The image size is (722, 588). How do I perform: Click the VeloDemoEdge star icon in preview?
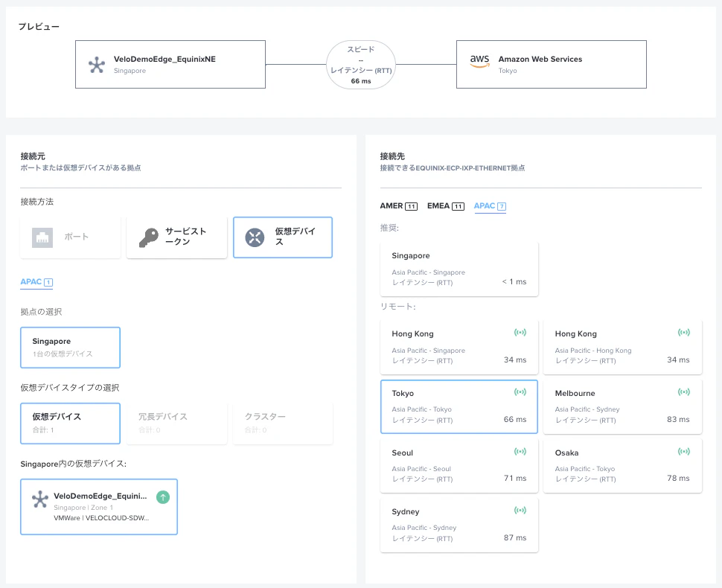[97, 65]
